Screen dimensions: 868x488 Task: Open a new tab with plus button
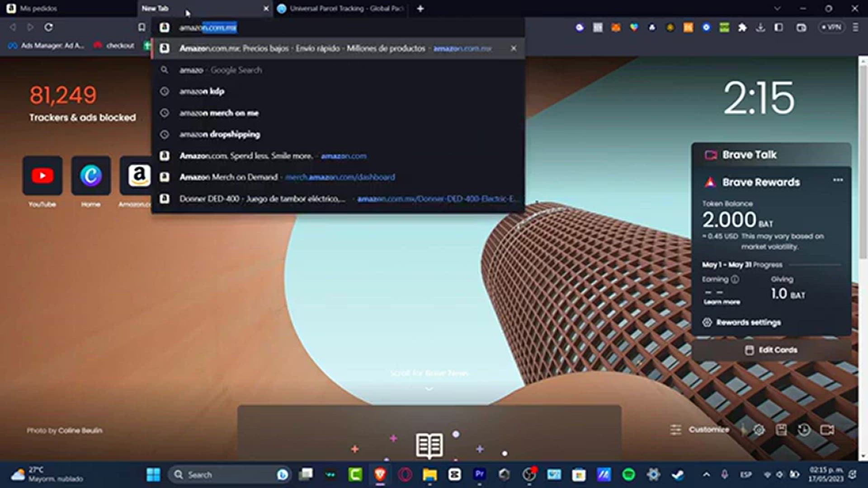pyautogui.click(x=420, y=9)
